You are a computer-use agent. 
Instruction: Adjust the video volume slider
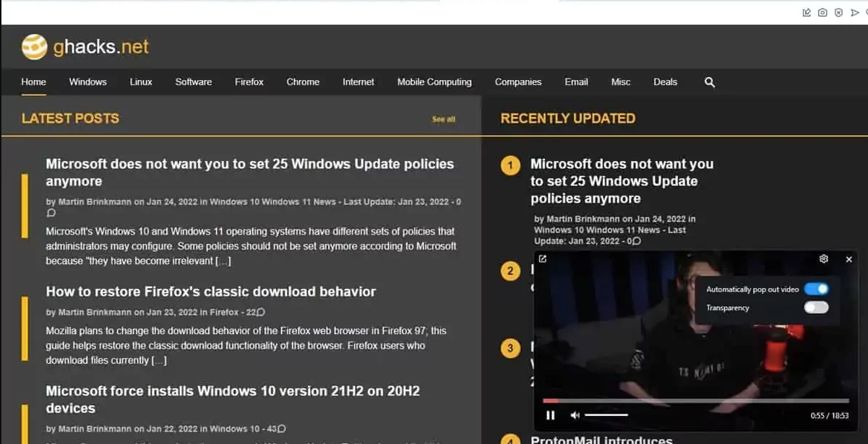[x=606, y=415]
